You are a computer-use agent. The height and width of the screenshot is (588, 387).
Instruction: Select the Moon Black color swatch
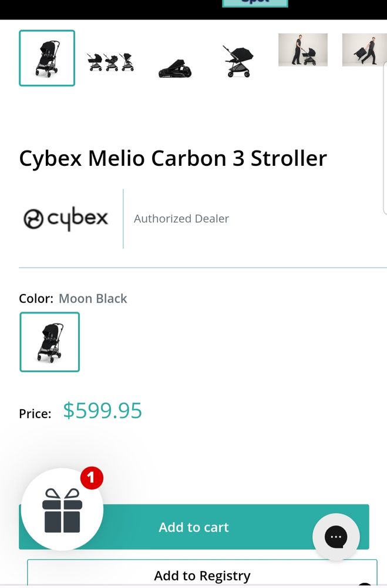point(49,342)
